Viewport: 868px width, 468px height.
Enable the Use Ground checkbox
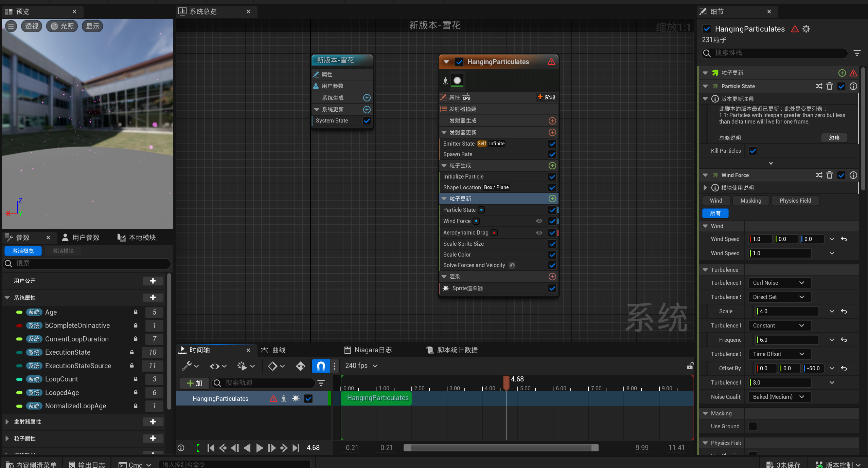click(x=753, y=426)
